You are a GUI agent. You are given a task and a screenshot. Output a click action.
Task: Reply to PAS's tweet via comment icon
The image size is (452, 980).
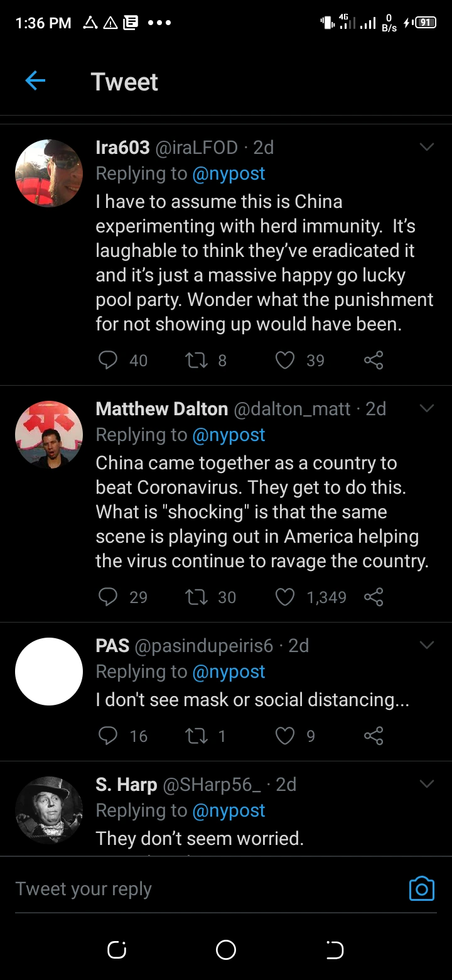click(x=108, y=736)
